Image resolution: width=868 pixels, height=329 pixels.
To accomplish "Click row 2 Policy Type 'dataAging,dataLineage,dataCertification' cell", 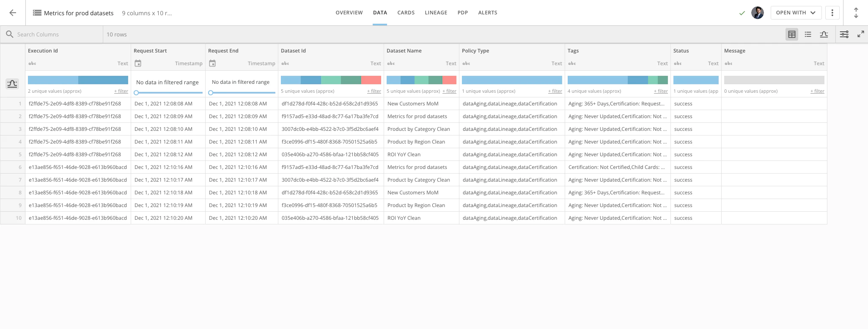I will 512,116.
